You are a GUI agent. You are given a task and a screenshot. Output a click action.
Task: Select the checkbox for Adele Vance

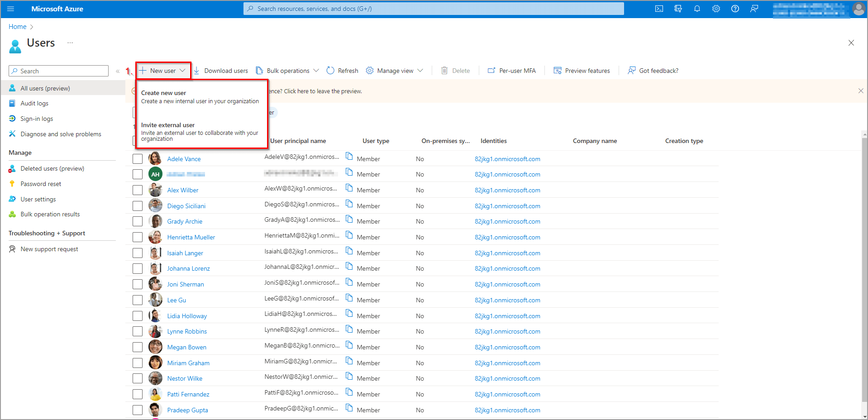138,159
